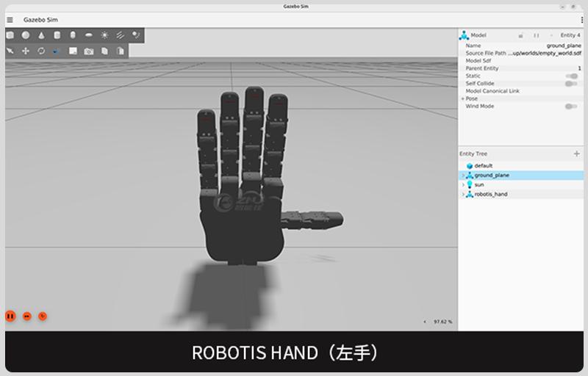The width and height of the screenshot is (588, 376).
Task: Activate the translate mode tool
Action: 26,51
